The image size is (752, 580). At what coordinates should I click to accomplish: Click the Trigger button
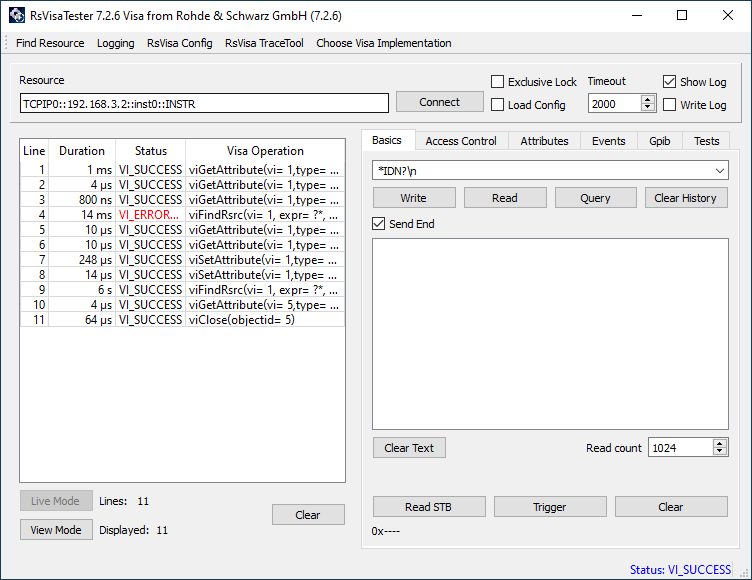point(550,507)
